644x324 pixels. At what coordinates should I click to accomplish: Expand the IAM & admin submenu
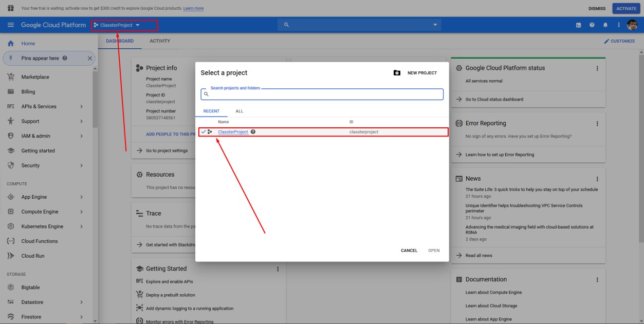(81, 136)
